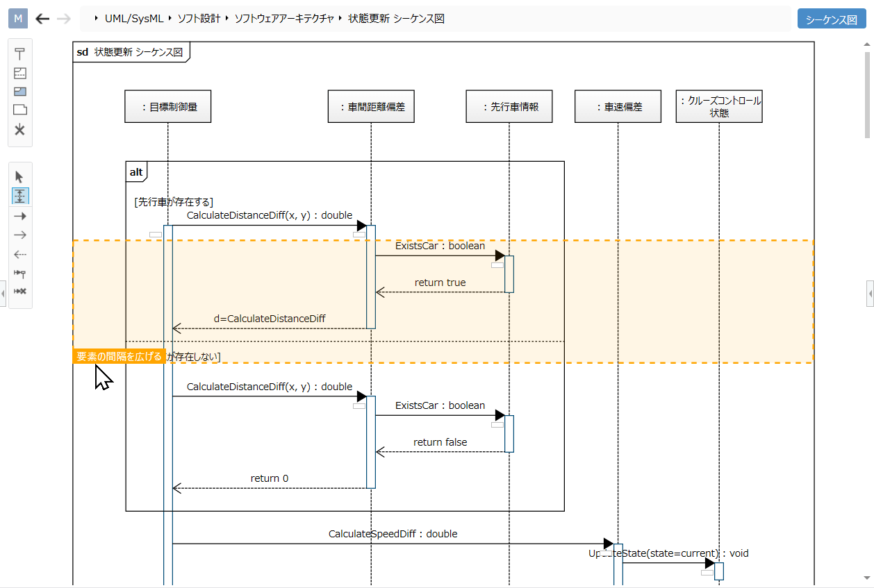Select the lost message tool
This screenshot has width=874, height=588.
pyautogui.click(x=19, y=292)
